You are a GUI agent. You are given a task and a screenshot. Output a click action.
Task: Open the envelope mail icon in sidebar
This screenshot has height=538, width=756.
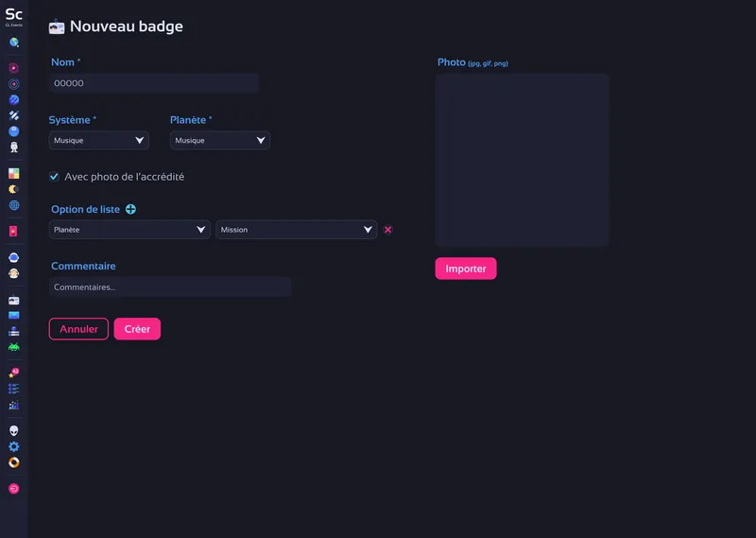pos(14,315)
